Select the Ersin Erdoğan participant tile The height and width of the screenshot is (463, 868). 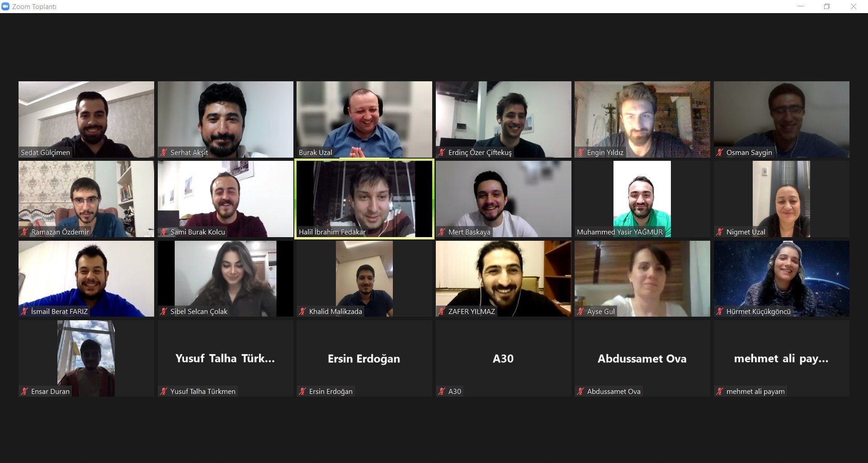tap(364, 359)
